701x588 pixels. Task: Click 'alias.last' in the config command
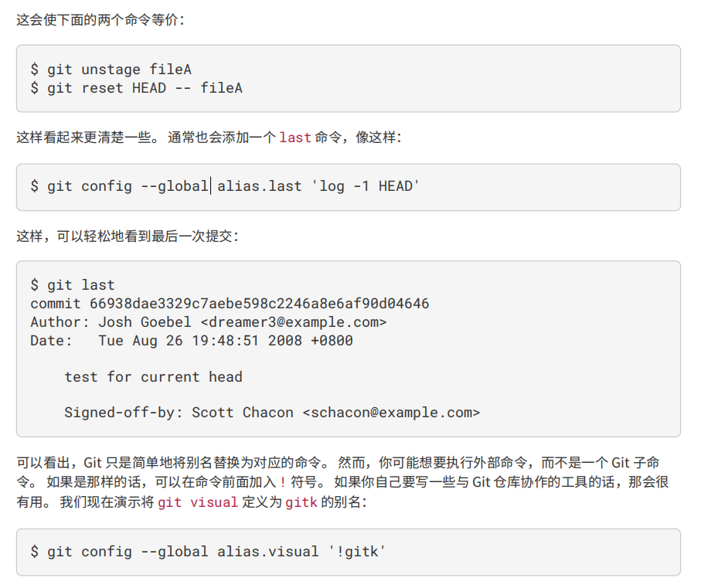tap(259, 186)
